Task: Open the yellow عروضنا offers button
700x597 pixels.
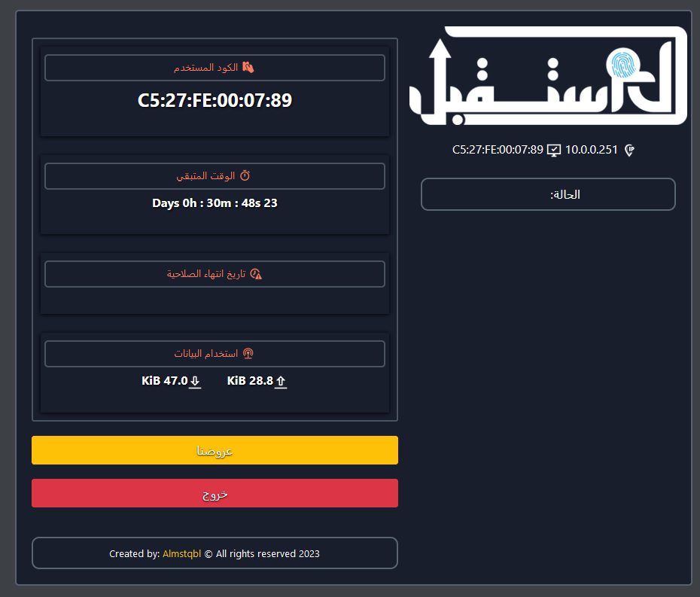Action: pos(215,450)
